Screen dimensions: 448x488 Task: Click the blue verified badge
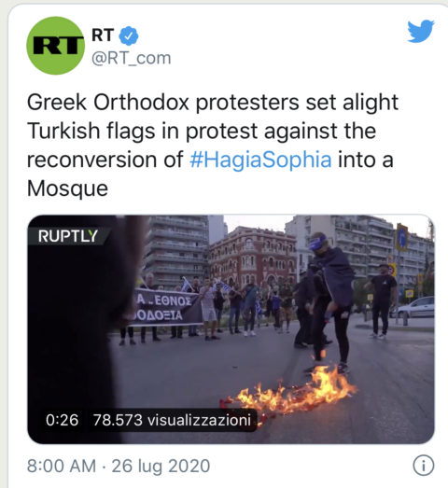pos(129,35)
